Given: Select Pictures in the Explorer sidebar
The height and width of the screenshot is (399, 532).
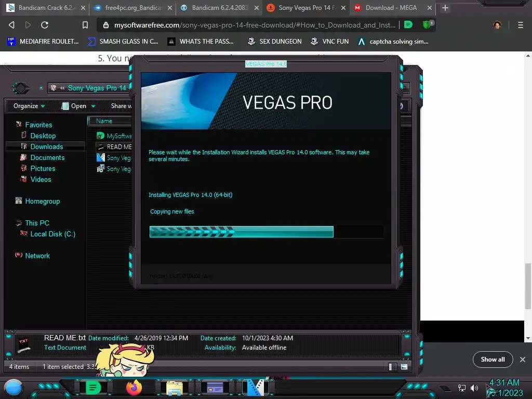Looking at the screenshot, I should coord(43,168).
